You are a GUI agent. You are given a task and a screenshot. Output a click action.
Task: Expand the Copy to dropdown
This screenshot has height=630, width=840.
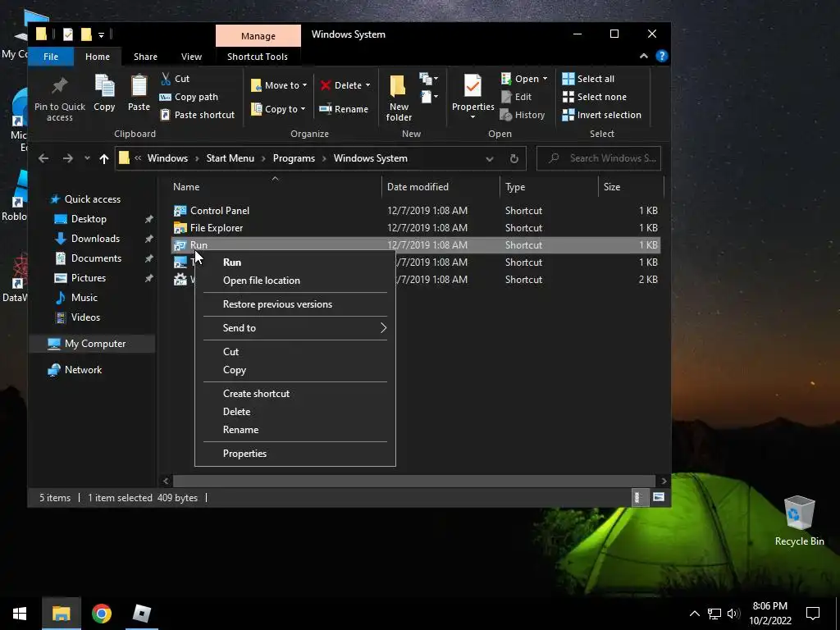pyautogui.click(x=304, y=109)
